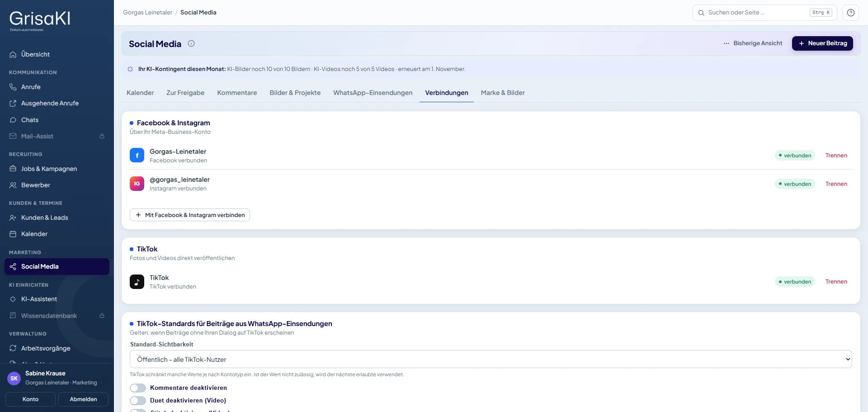Select the Marke & Bilder tab
The image size is (868, 412).
pos(503,93)
